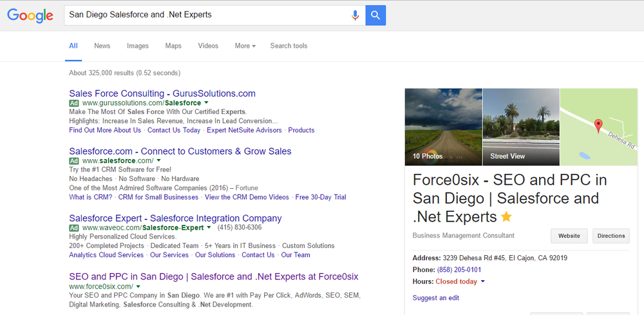The width and height of the screenshot is (644, 315).
Task: Expand the www.force0six.com URL dropdown arrow
Action: tap(138, 286)
